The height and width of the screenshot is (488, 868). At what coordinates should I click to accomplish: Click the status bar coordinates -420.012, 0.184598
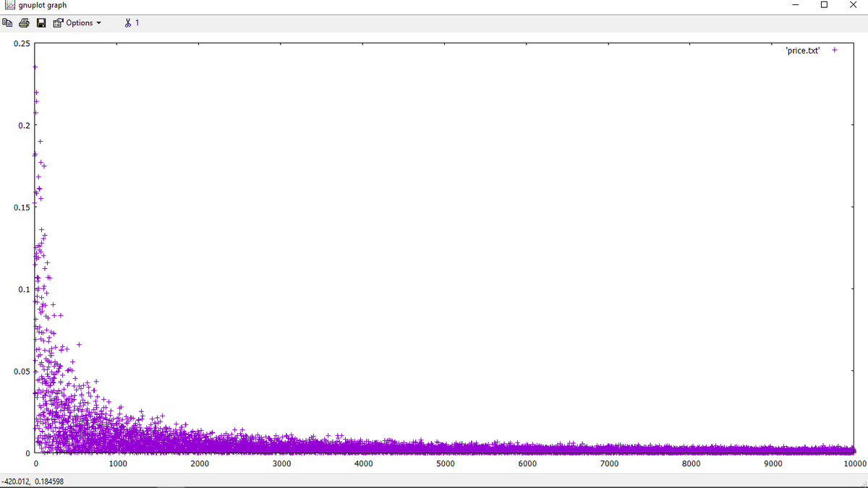[x=33, y=481]
